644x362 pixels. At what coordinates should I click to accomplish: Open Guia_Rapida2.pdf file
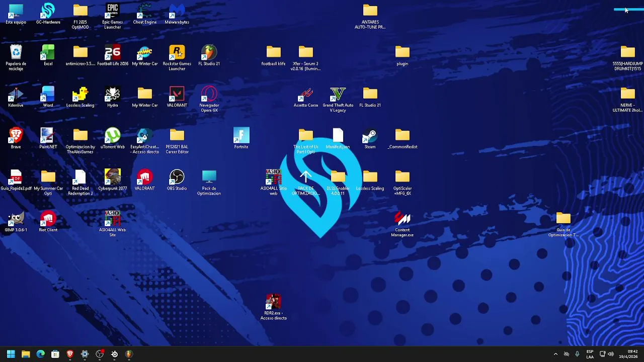pos(16,180)
